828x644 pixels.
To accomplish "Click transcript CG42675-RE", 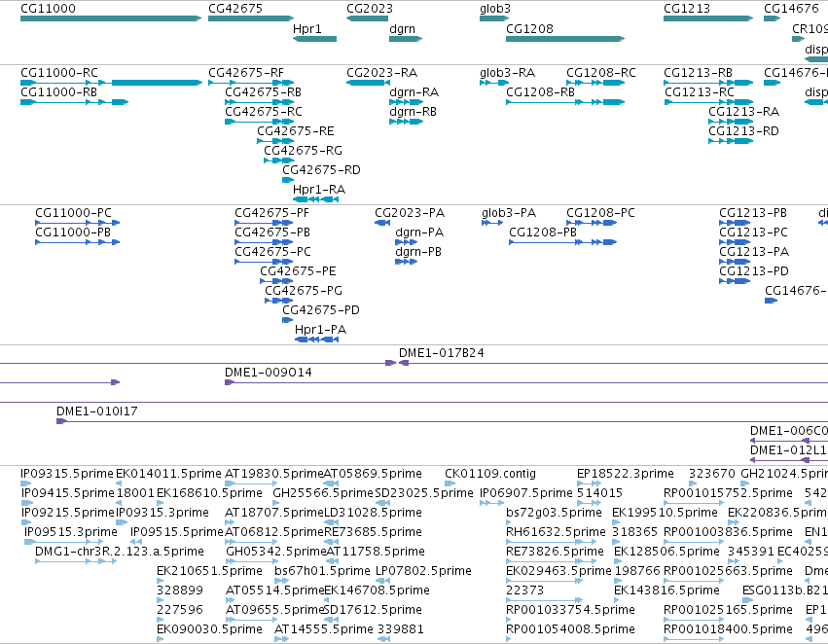I will tap(296, 131).
